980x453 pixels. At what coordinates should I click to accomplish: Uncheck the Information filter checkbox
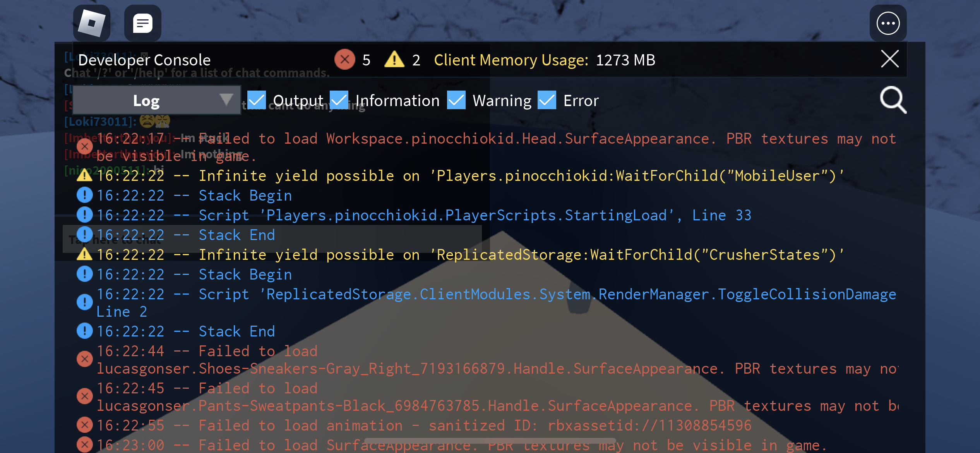[x=339, y=100]
